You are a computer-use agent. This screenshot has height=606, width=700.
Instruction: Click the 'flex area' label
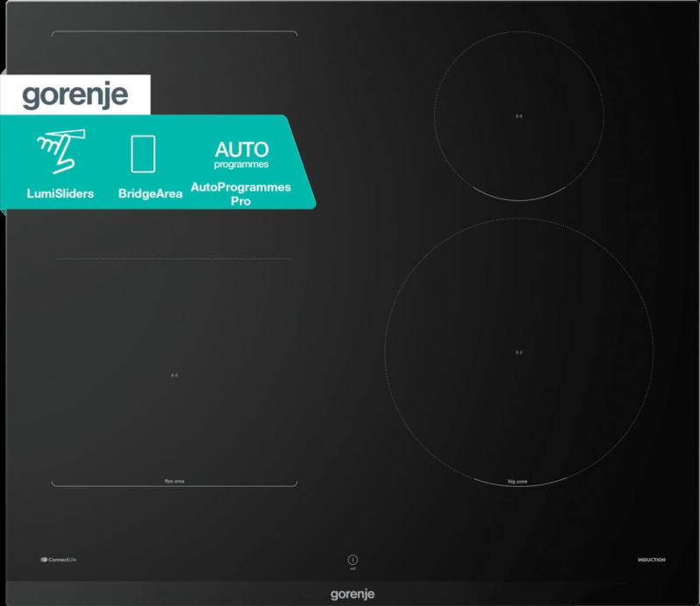174,482
